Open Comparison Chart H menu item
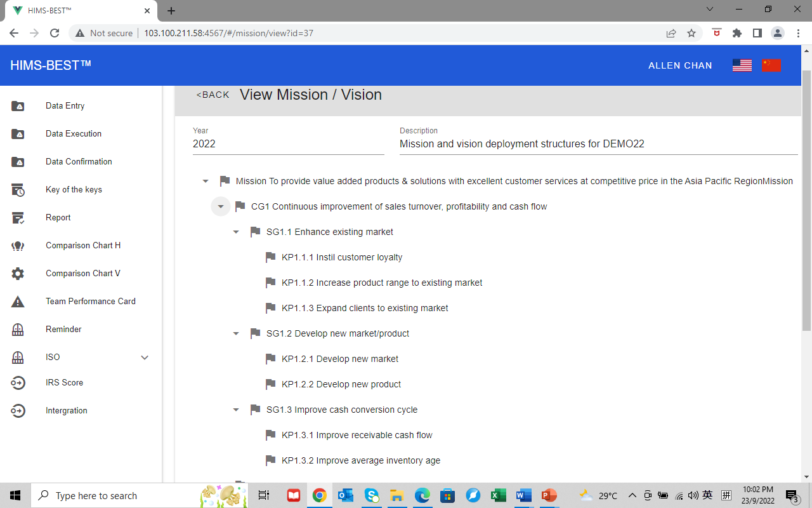Viewport: 812px width, 508px height. [83, 246]
